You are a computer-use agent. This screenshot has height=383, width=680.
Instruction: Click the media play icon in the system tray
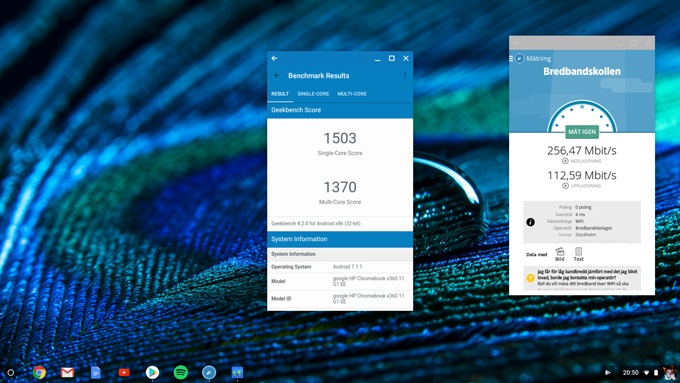pos(608,372)
